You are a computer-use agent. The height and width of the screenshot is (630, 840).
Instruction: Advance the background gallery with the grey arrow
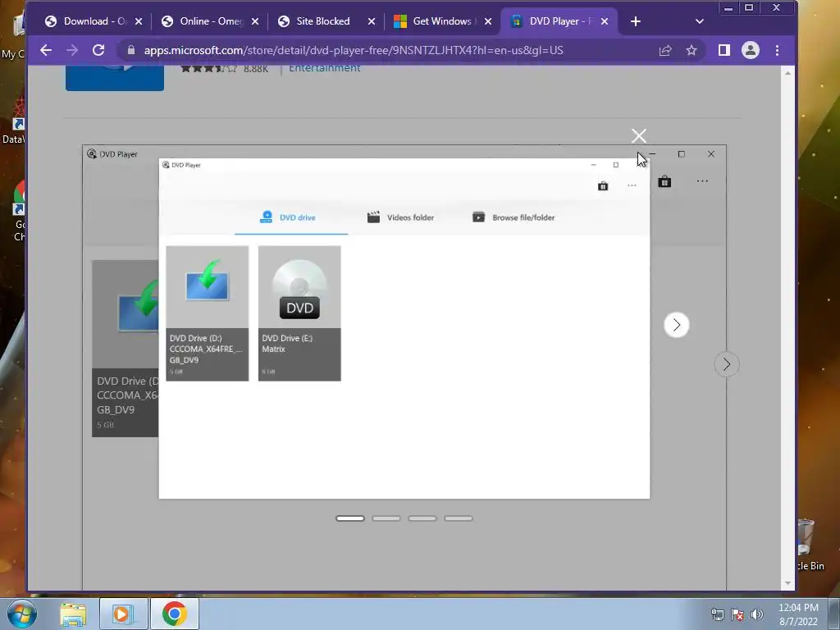coord(727,364)
